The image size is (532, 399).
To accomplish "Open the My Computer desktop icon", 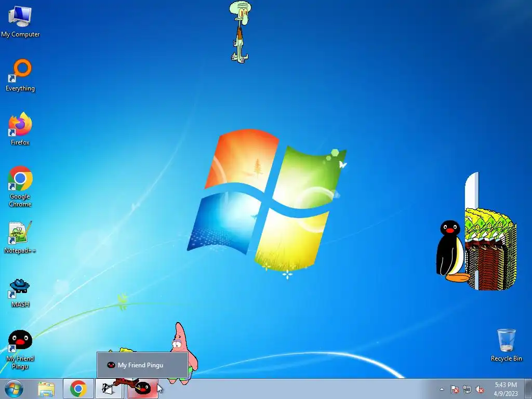I will (x=20, y=21).
